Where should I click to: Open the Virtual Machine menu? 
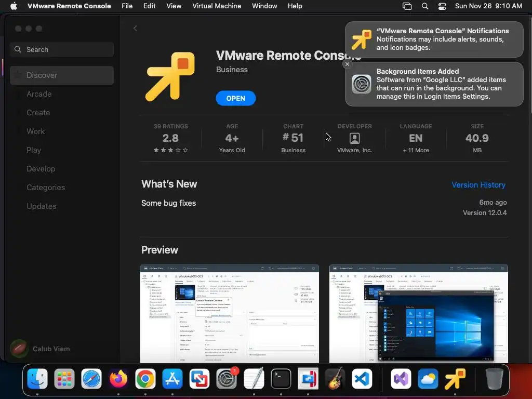pos(217,6)
